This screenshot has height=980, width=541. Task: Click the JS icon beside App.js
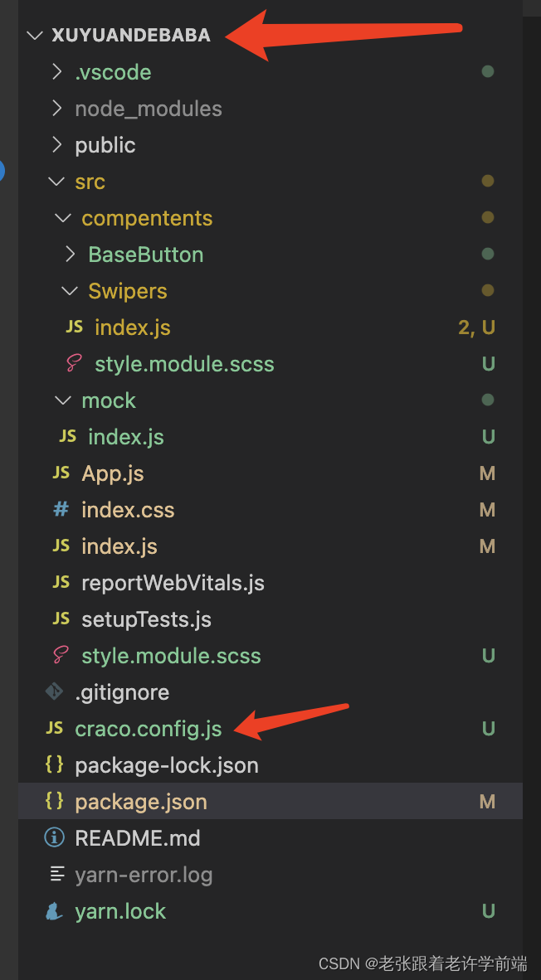point(61,473)
